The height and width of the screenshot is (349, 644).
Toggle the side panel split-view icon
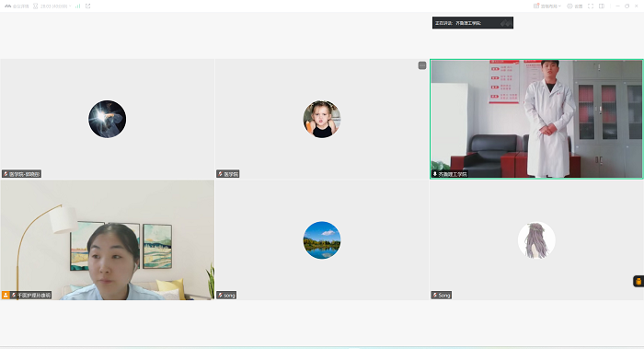(x=602, y=6)
